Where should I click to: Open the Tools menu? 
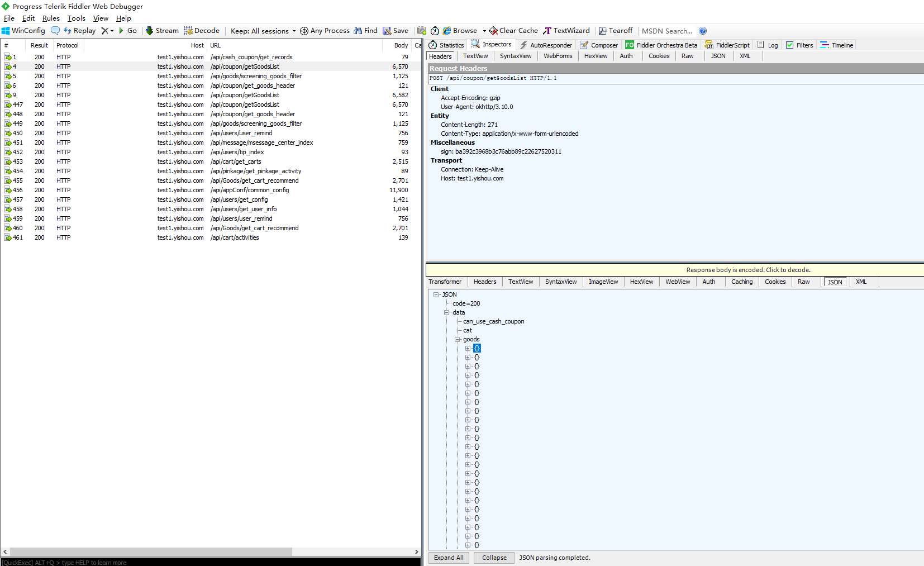77,18
